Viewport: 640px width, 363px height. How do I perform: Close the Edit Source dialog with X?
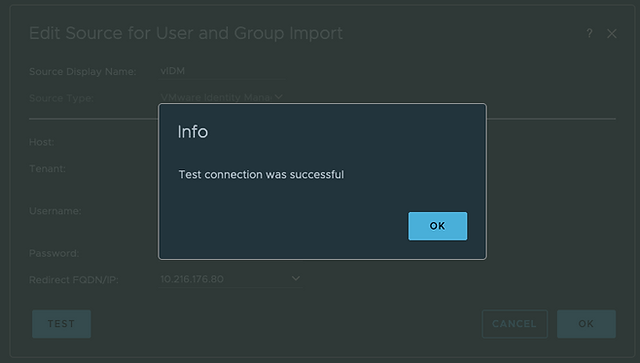pos(611,33)
